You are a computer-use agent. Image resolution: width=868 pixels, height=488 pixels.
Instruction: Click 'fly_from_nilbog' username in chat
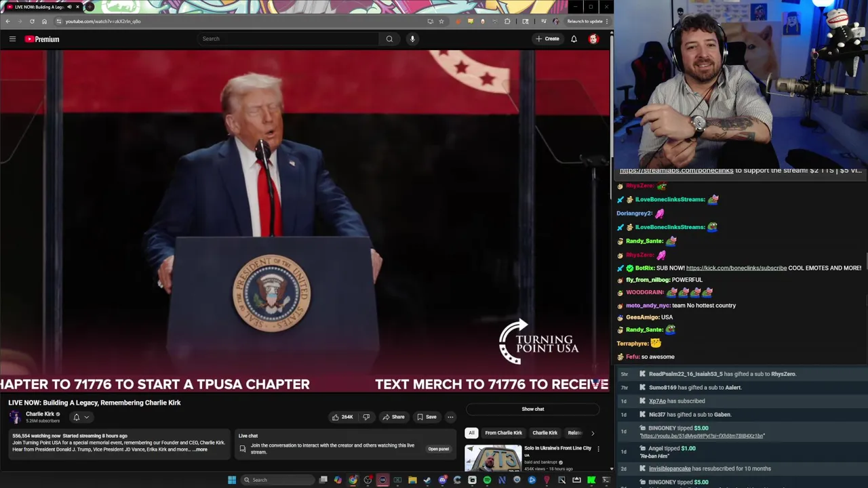point(648,280)
